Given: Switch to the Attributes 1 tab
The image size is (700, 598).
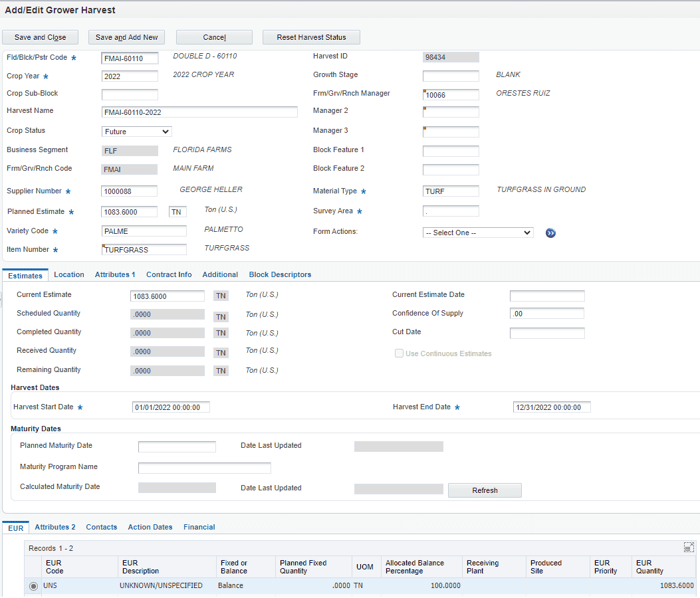Looking at the screenshot, I should click(115, 274).
